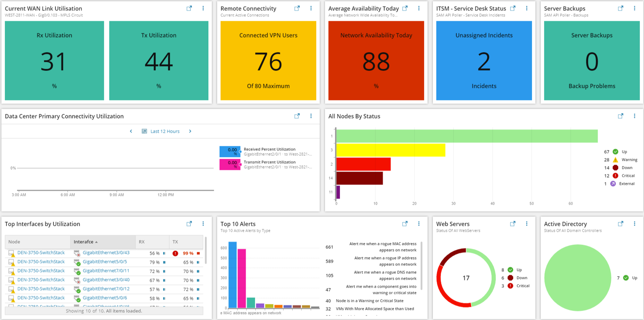Open Remote Connectivity widget external link icon

[297, 8]
